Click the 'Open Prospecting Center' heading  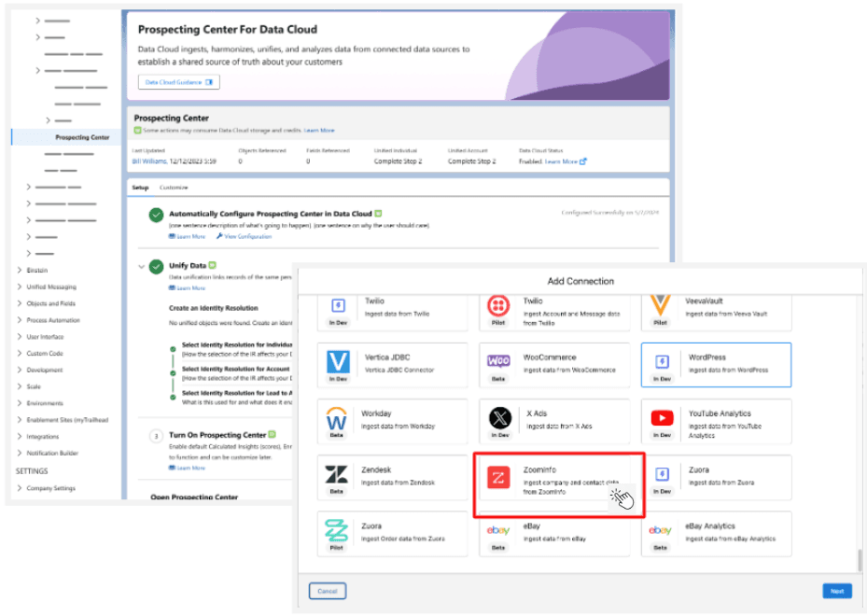pos(194,497)
